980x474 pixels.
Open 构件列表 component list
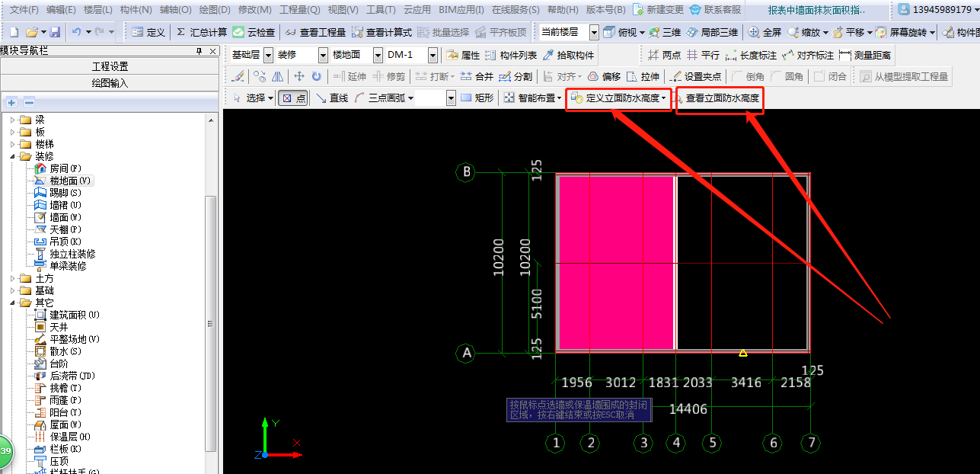coord(511,56)
